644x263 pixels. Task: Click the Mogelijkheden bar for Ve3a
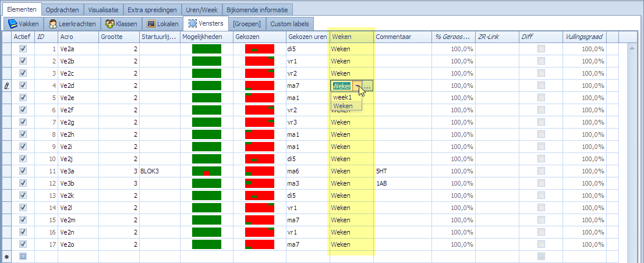[x=207, y=171]
